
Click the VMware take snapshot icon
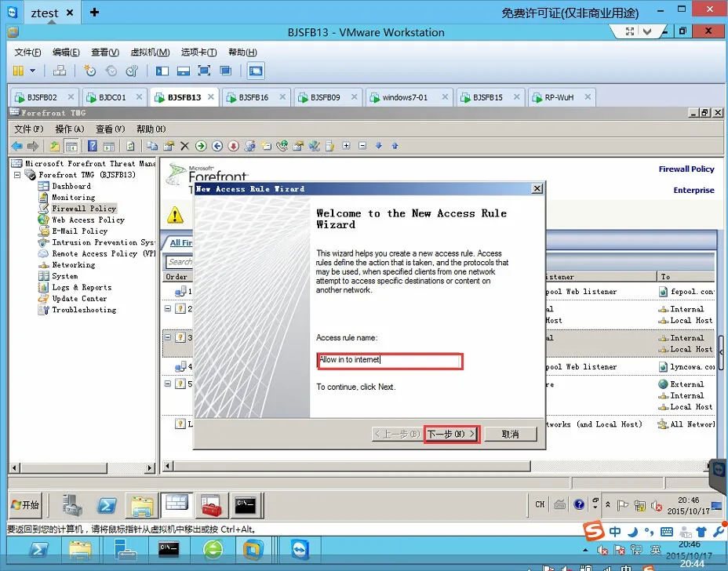[x=89, y=71]
